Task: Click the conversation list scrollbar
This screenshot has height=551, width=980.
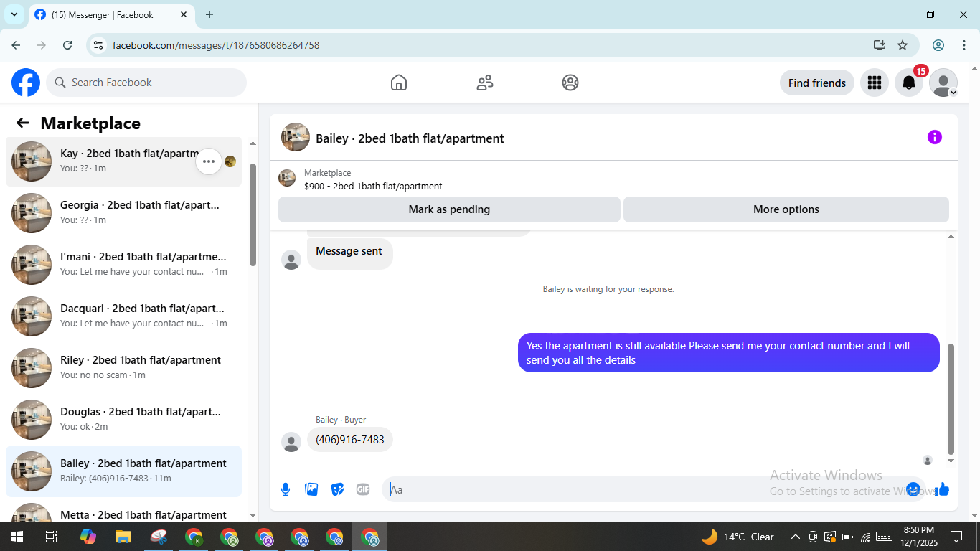Action: click(253, 215)
